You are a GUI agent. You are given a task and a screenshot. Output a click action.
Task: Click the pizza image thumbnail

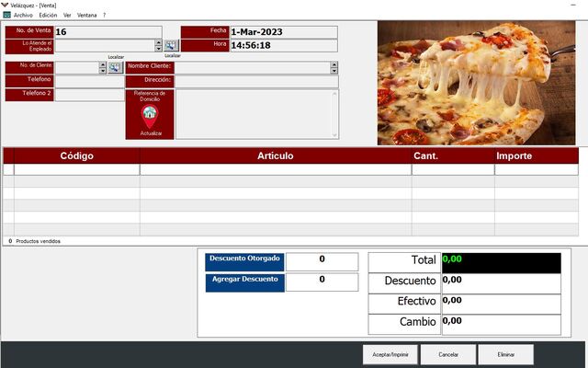[x=476, y=83]
